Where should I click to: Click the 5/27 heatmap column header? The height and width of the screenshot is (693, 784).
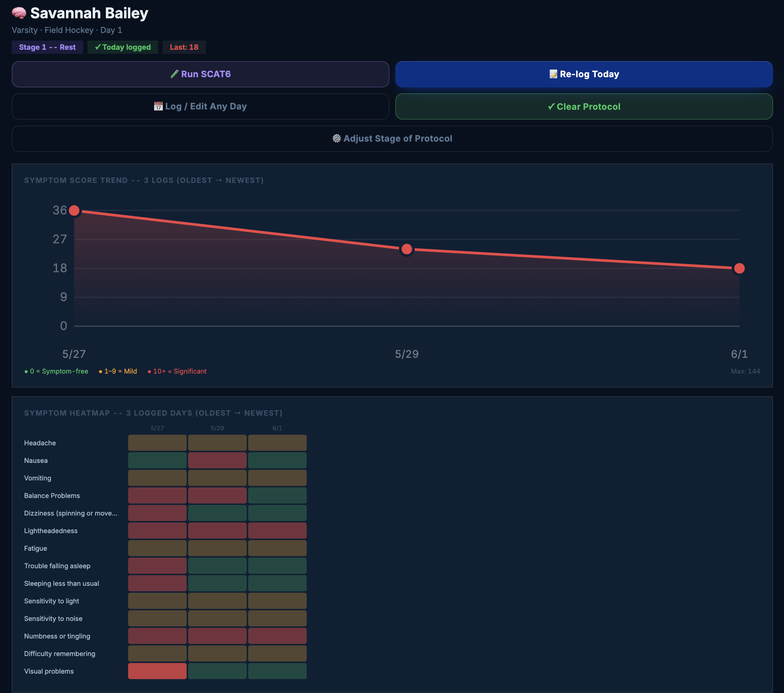[157, 428]
